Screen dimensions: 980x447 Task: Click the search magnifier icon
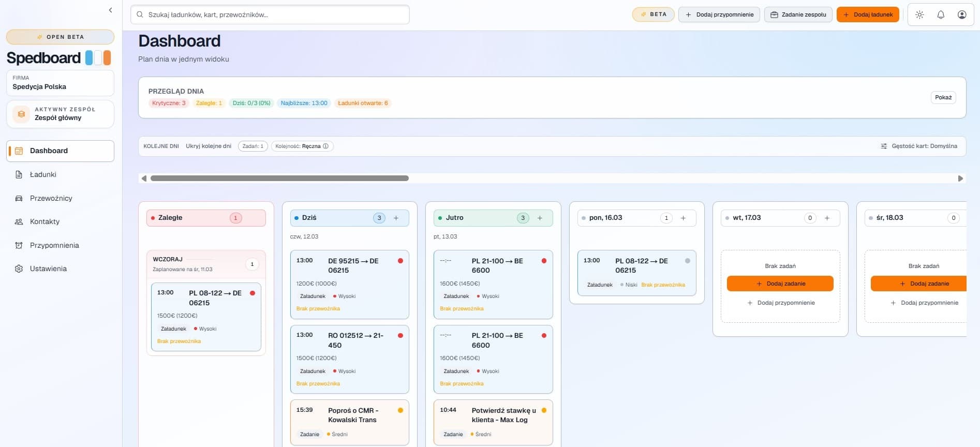[140, 14]
